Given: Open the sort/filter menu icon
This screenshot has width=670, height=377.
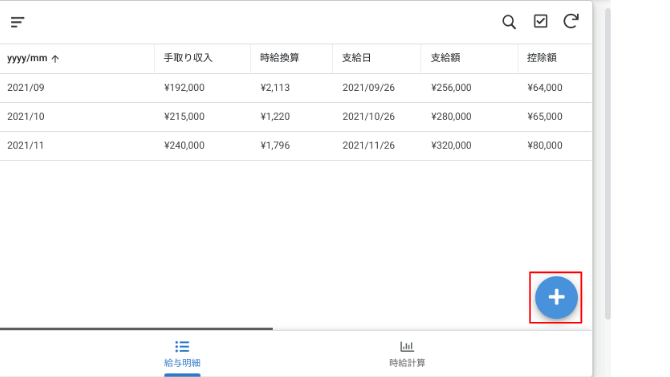Looking at the screenshot, I should (18, 22).
